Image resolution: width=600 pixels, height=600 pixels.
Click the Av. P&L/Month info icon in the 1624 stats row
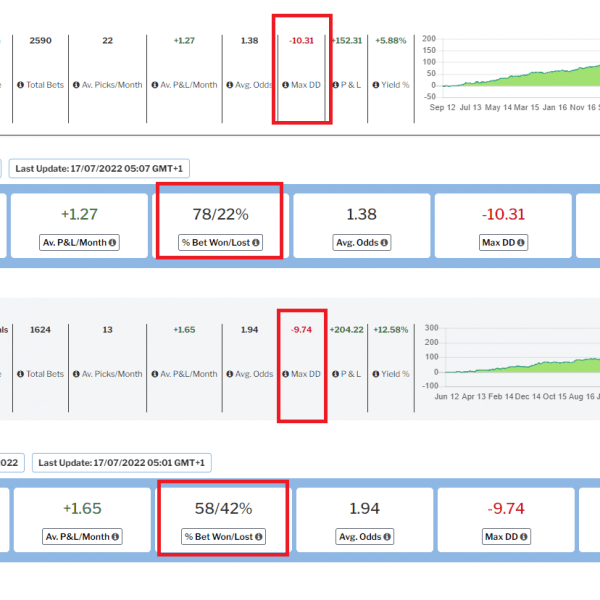(155, 374)
